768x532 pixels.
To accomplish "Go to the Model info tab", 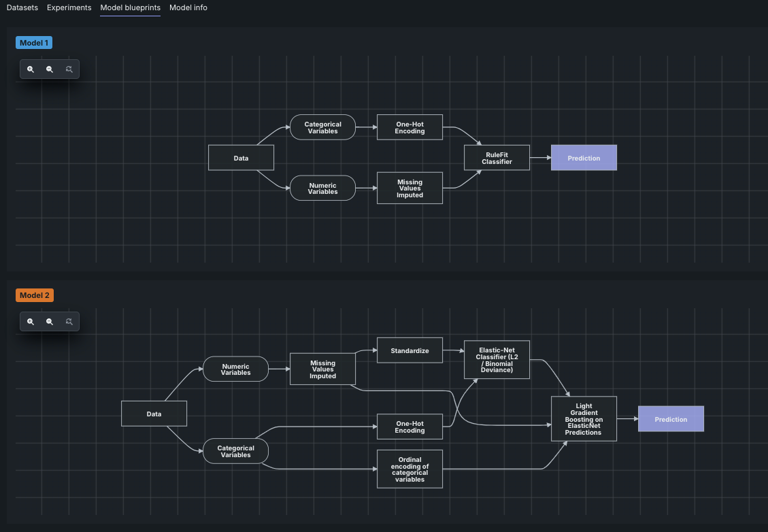I will click(x=188, y=7).
